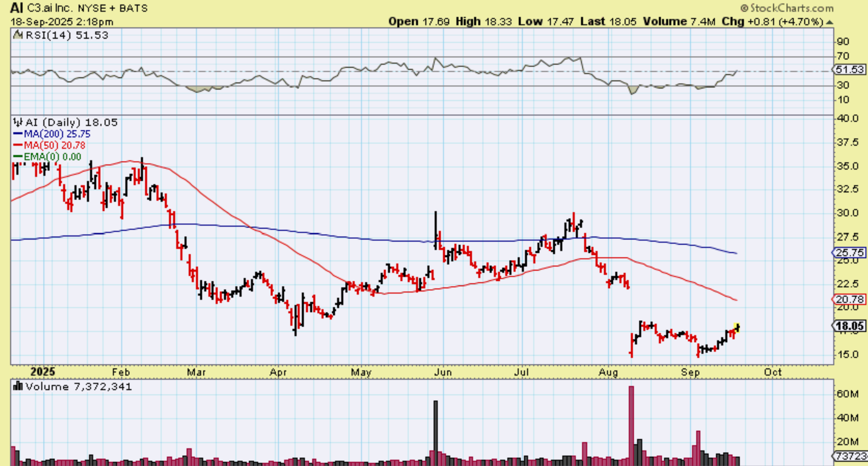
Task: Click the yellow-highlighted latest price bar
Action: 737,328
